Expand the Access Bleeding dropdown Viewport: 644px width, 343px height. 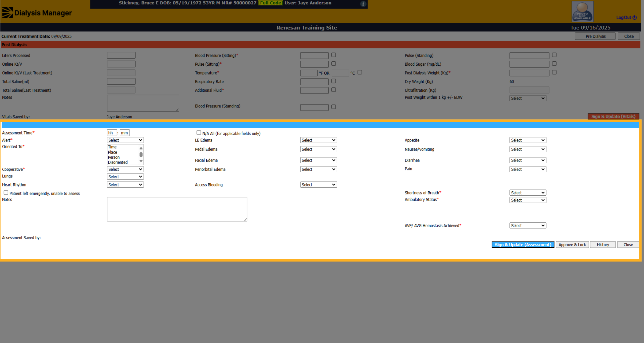[319, 185]
